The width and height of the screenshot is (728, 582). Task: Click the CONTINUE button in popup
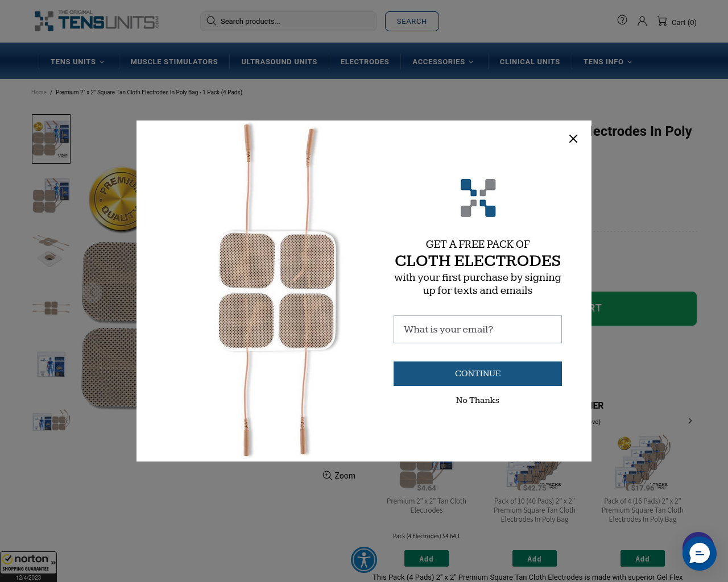click(x=478, y=373)
